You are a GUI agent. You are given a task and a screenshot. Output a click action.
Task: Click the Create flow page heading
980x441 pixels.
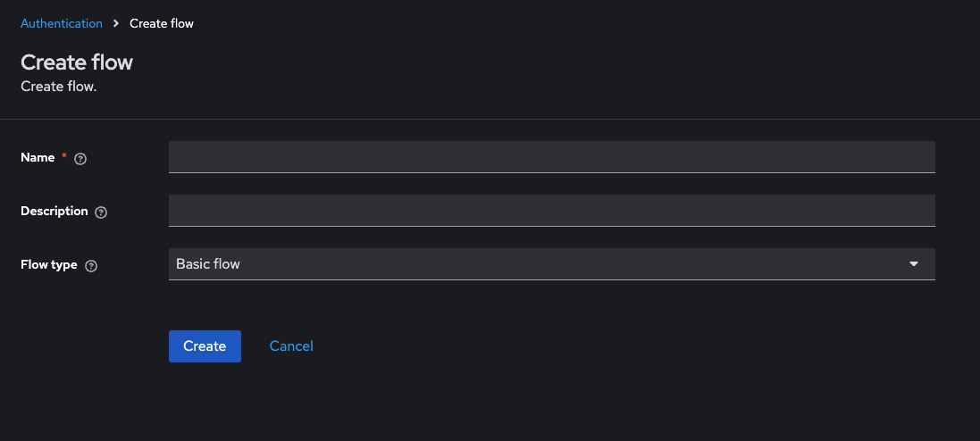(77, 62)
